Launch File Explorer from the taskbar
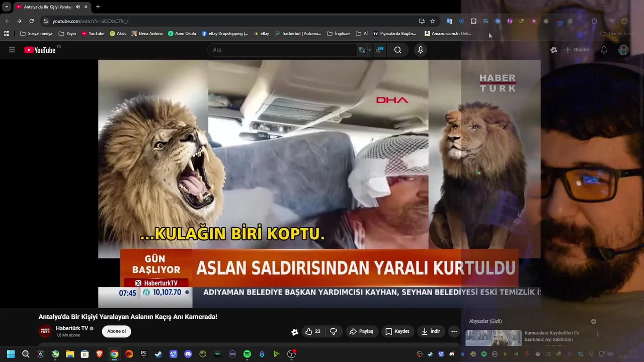The height and width of the screenshot is (362, 644). 70,354
